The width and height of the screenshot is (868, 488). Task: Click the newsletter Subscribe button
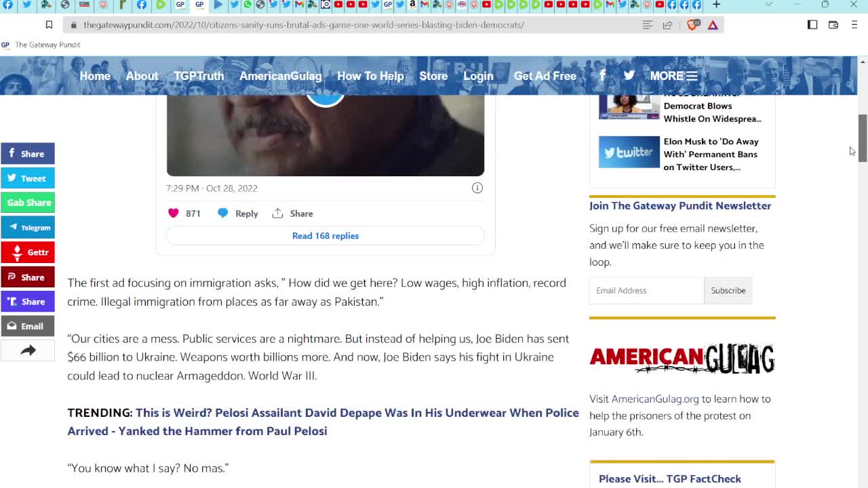coord(728,290)
